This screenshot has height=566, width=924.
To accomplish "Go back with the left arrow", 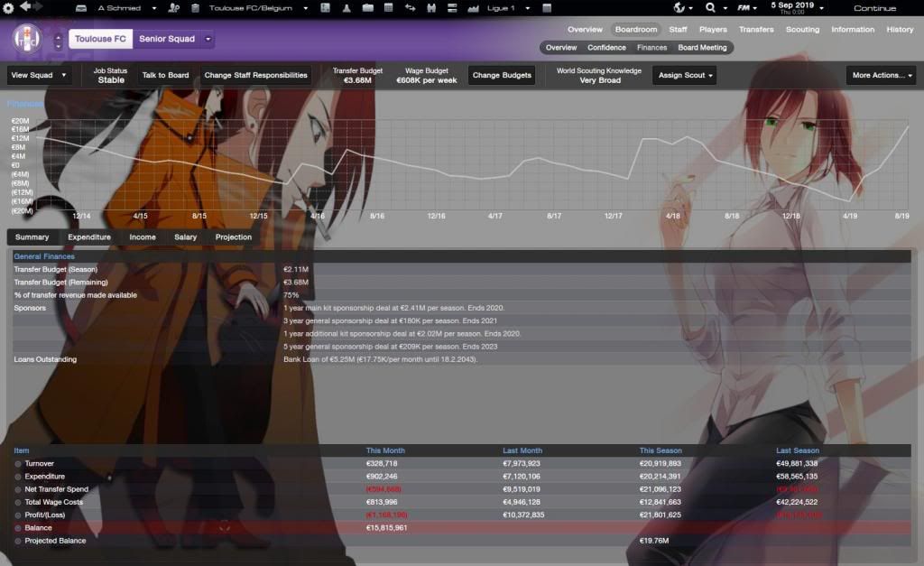I will 25,6.
